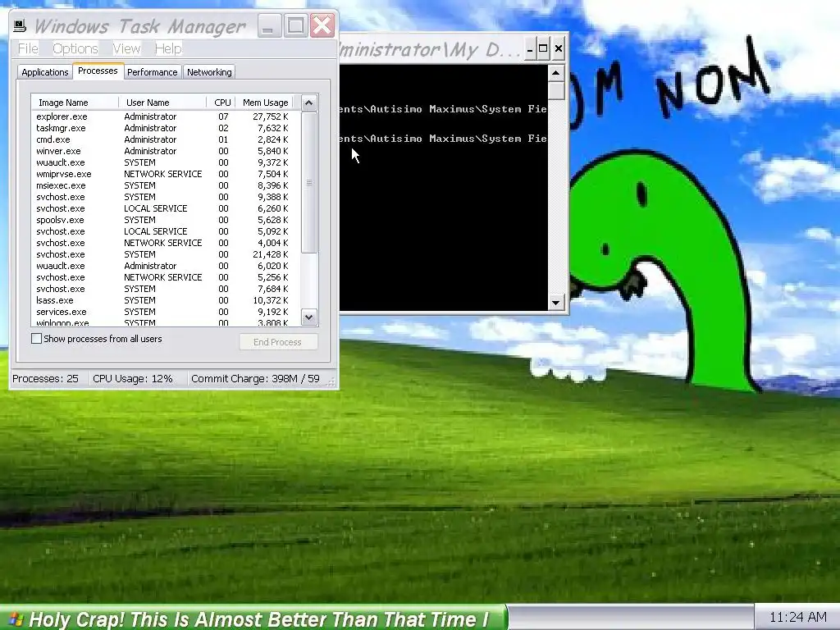Switch to the Applications tab
This screenshot has height=630, width=840.
coord(45,72)
